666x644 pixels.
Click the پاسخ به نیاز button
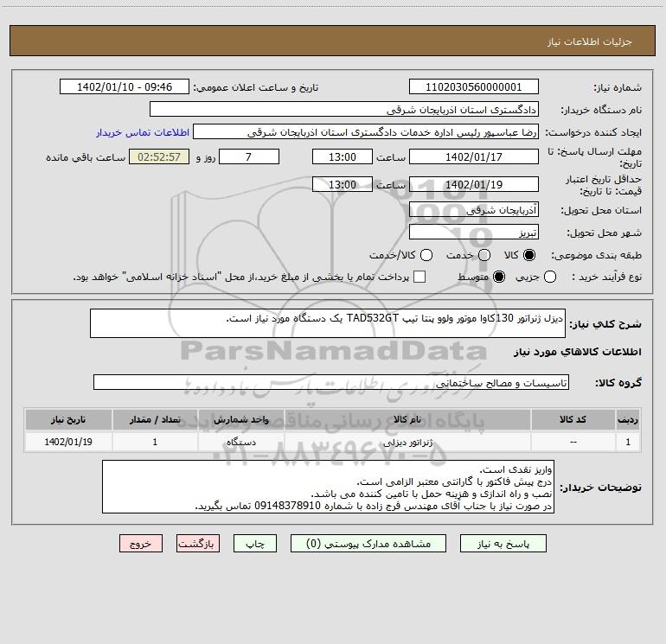click(503, 544)
